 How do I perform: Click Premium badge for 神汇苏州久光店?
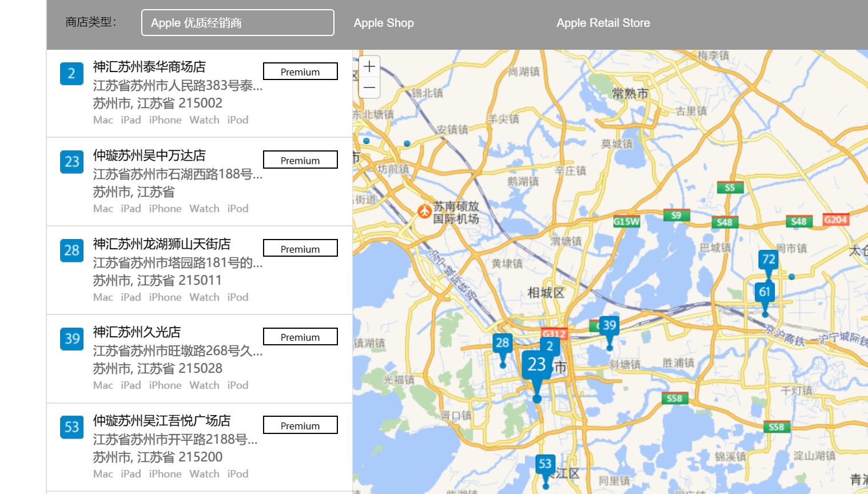pyautogui.click(x=300, y=337)
